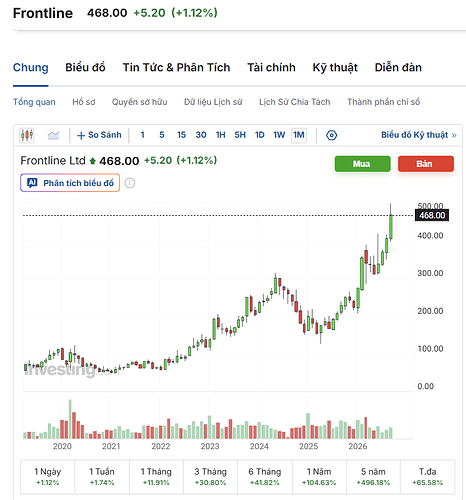Select the 1M interval
The height and width of the screenshot is (500, 466).
tap(299, 135)
